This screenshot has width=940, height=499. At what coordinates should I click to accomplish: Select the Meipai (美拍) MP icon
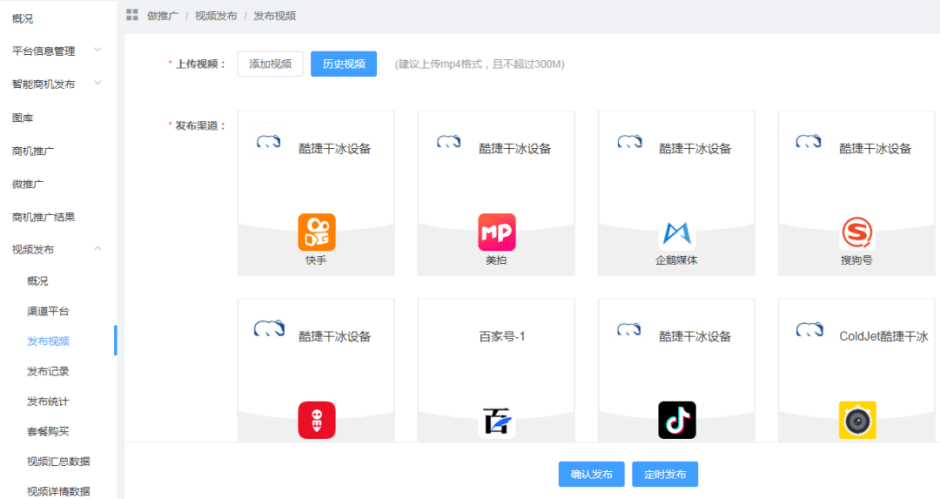[x=496, y=232]
